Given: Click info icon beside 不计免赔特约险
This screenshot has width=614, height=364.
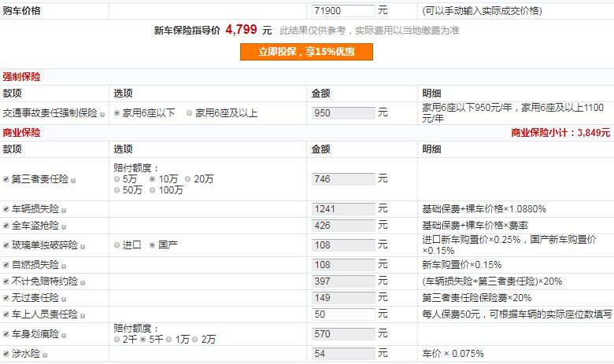Looking at the screenshot, I should pos(83,283).
